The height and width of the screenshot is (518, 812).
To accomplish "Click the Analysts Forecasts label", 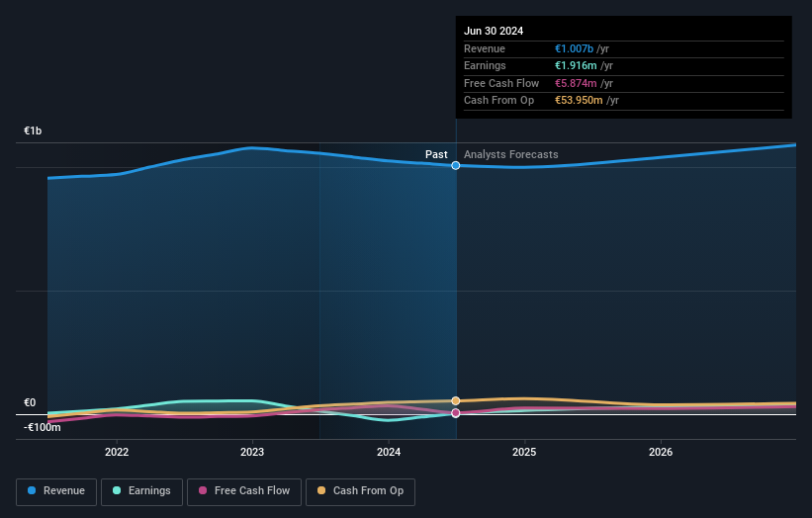I will pos(511,154).
